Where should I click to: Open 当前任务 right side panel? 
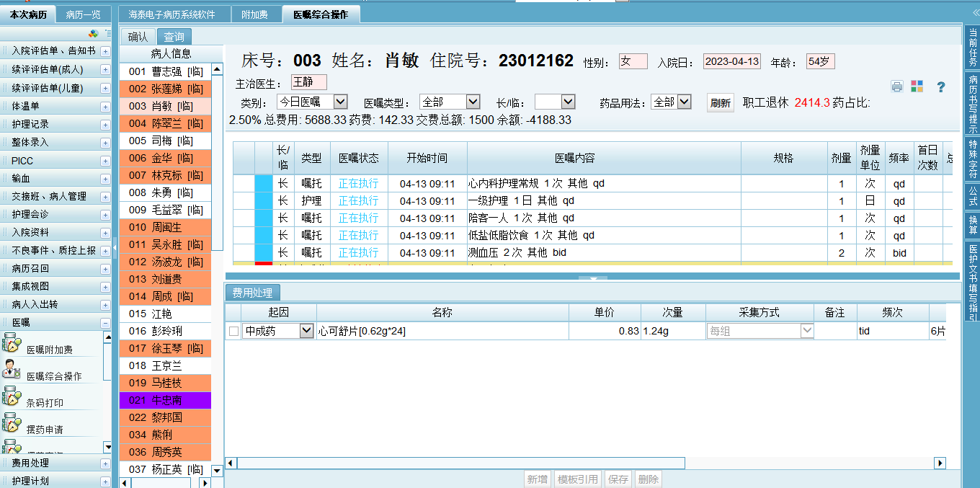point(972,47)
